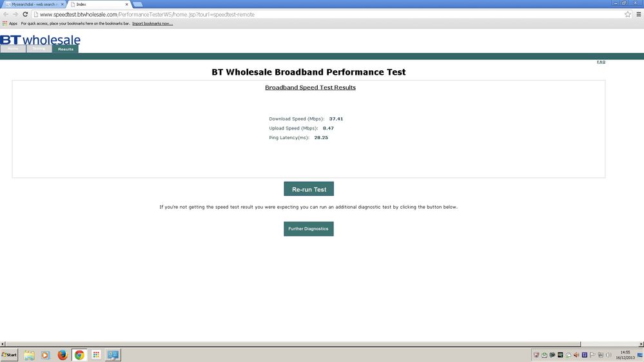Open the Windows Start menu
The image size is (644, 362).
(9, 355)
